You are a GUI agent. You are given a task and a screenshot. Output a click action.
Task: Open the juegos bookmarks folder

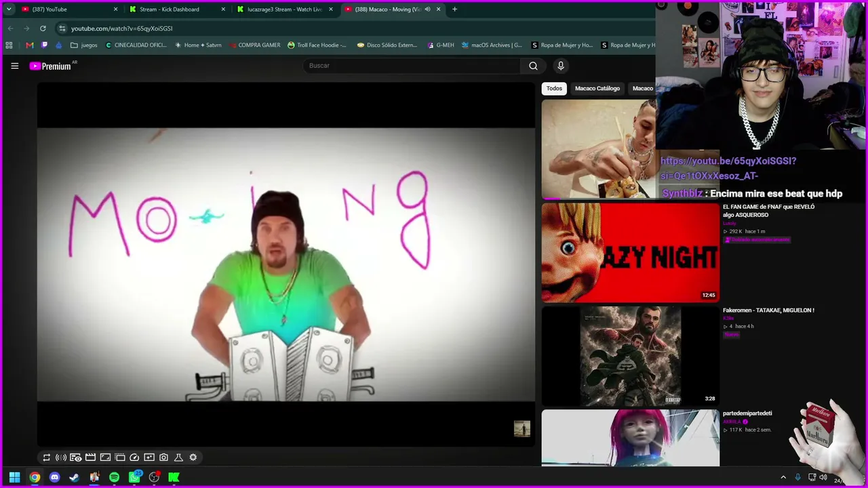click(84, 45)
